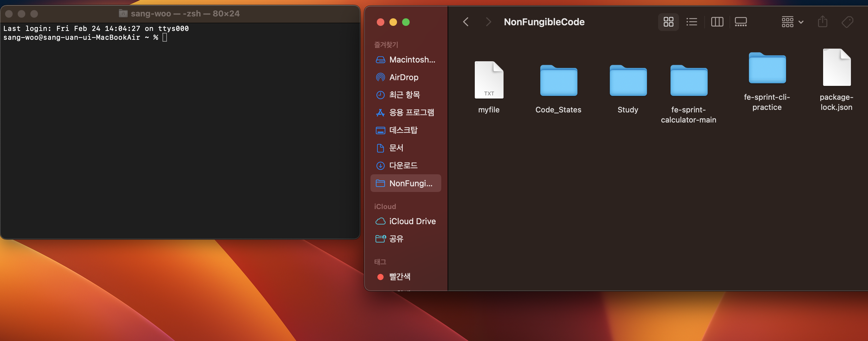Switch Finder to column view
The image size is (868, 341).
(717, 22)
